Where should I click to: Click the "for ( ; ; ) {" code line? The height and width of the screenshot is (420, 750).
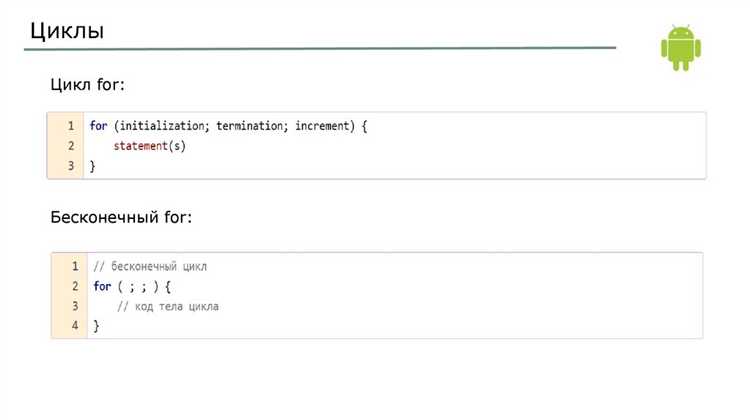(x=133, y=287)
